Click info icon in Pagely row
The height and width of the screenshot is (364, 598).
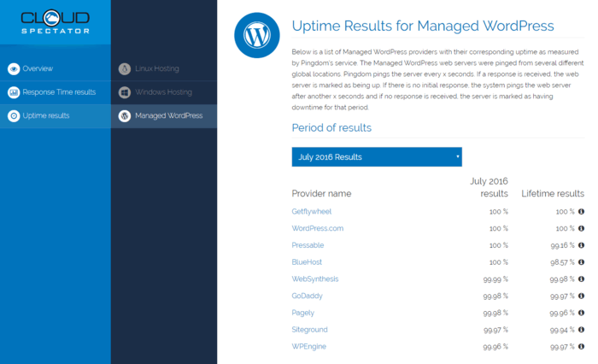(x=581, y=313)
